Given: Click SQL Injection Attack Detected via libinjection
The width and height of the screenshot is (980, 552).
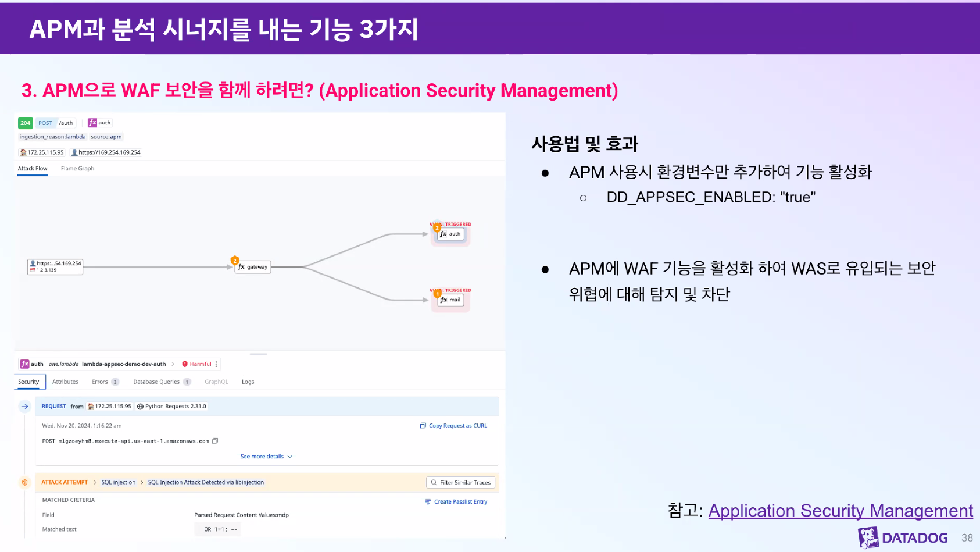Looking at the screenshot, I should (206, 482).
